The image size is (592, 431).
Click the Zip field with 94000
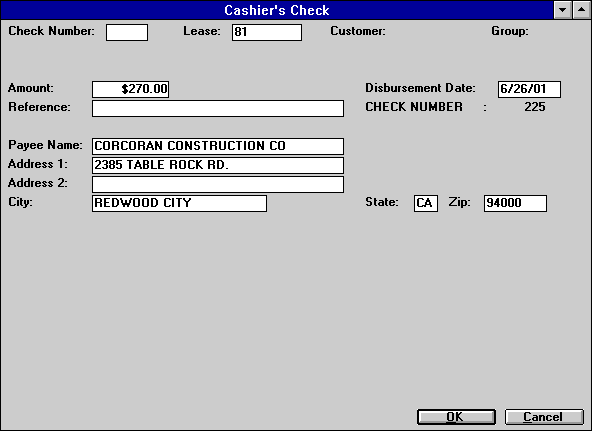(x=515, y=203)
